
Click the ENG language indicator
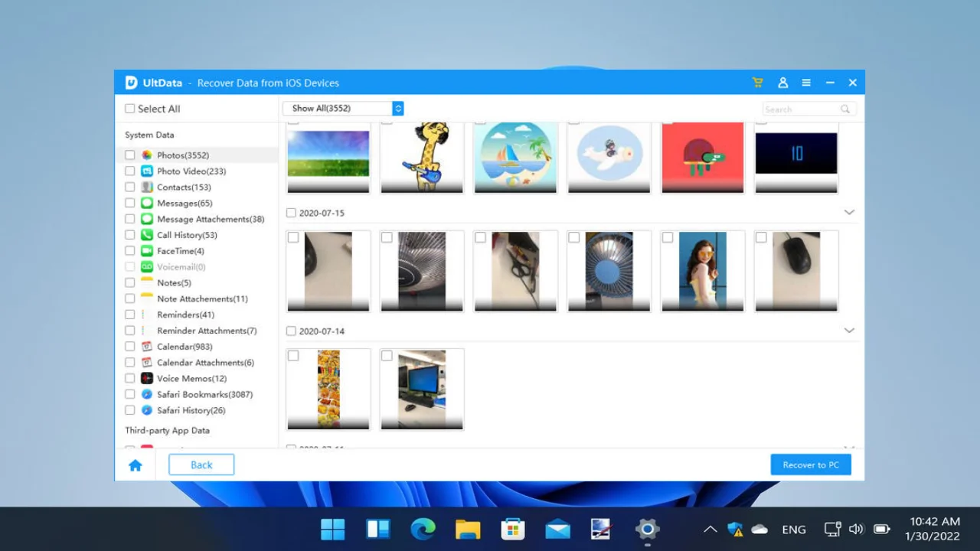pyautogui.click(x=794, y=530)
